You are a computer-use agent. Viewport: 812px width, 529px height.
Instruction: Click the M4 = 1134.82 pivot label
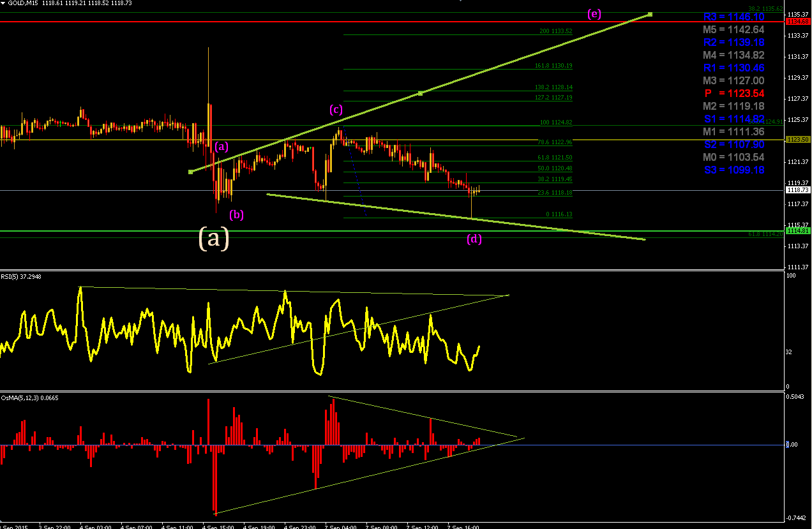[732, 55]
